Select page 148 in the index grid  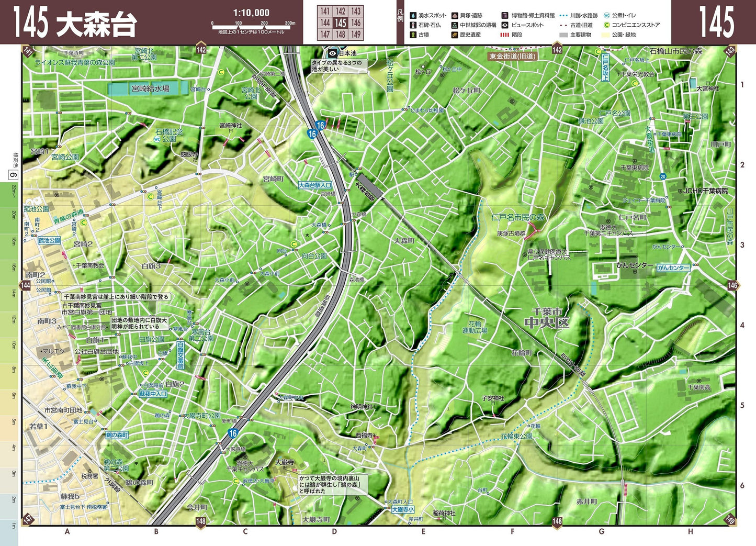tap(341, 35)
